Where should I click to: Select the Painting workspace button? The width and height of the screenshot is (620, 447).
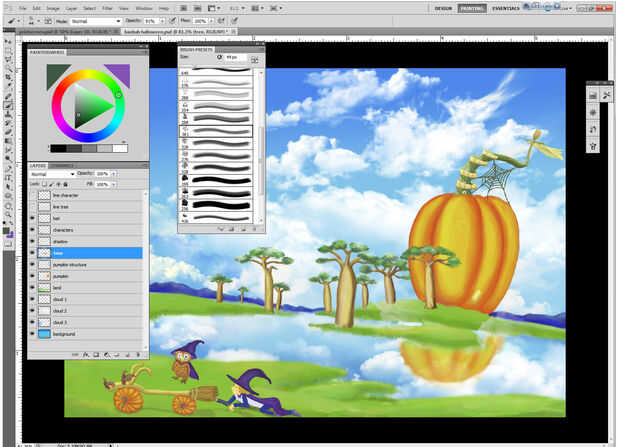coord(472,8)
